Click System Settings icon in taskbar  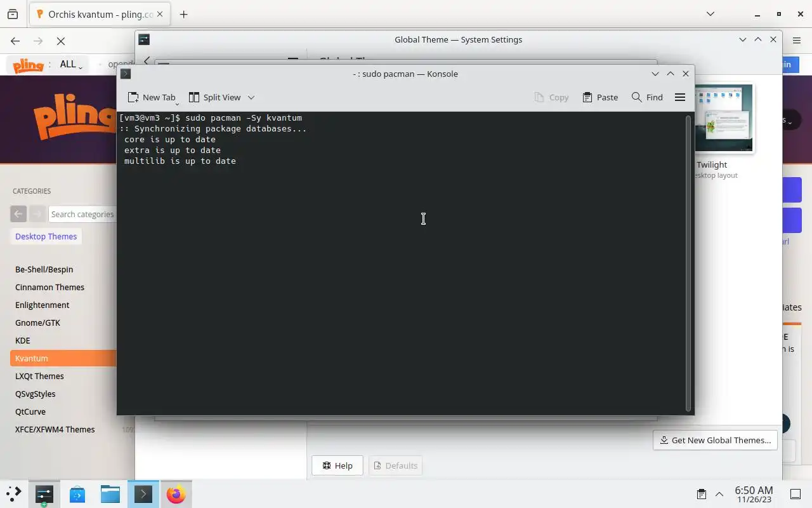tap(44, 494)
